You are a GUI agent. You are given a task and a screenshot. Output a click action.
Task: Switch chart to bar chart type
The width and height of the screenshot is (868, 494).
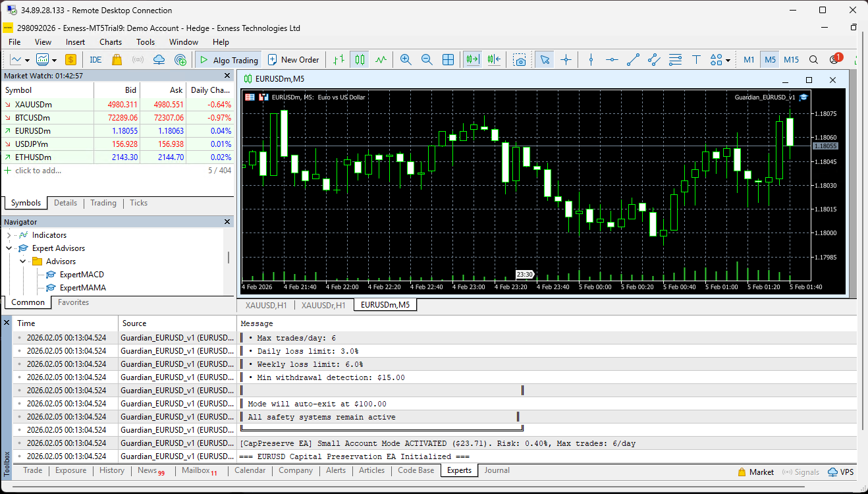click(x=339, y=59)
